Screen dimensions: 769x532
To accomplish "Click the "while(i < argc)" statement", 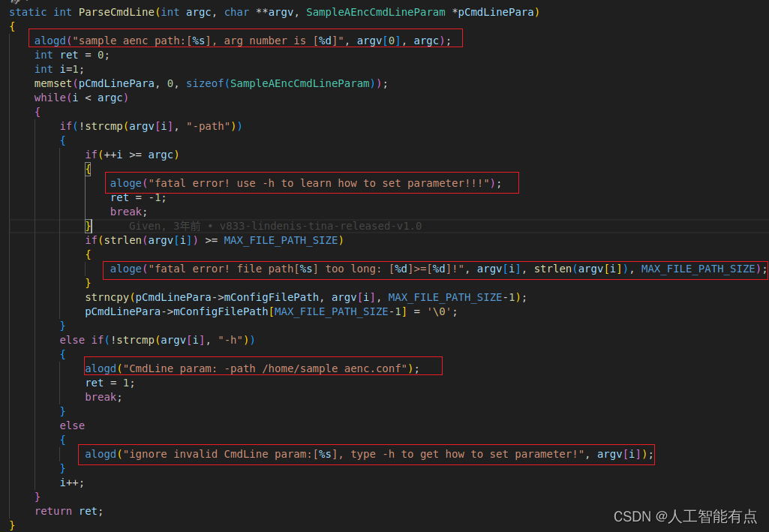I will pyautogui.click(x=81, y=98).
